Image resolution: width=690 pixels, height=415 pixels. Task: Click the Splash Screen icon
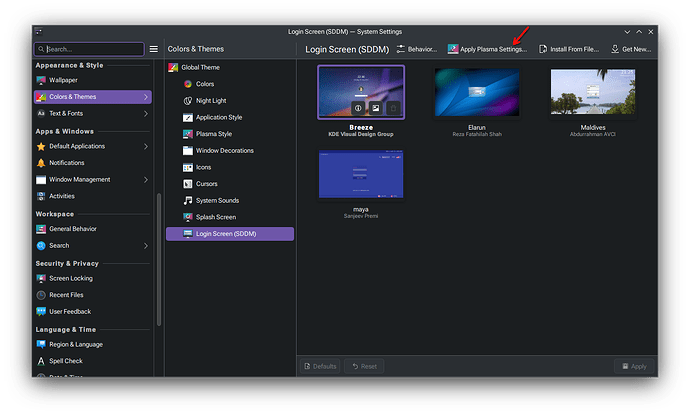tap(188, 217)
